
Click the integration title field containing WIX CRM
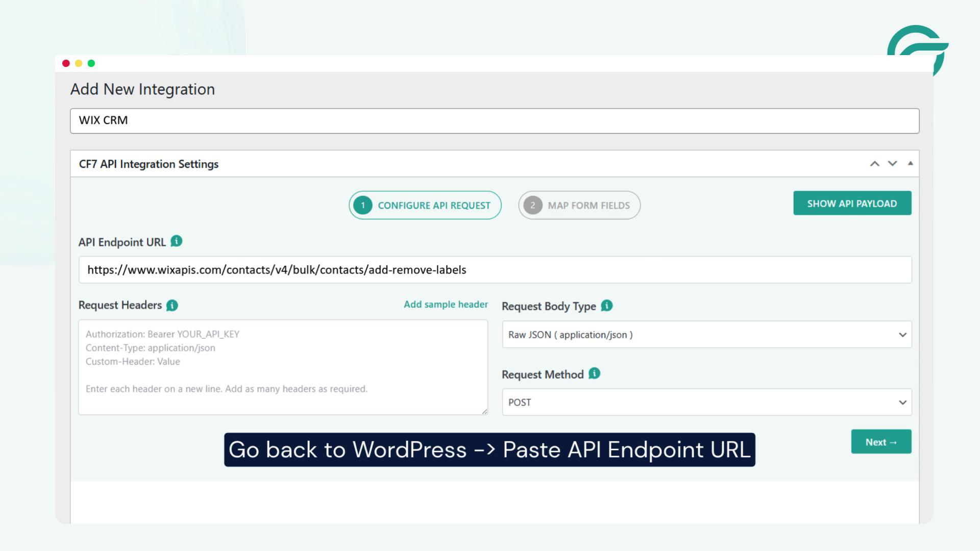(x=495, y=121)
